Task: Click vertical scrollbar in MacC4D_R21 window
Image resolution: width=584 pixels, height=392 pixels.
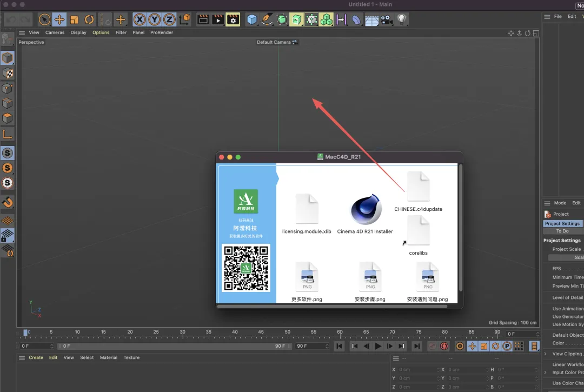Action: [x=461, y=228]
